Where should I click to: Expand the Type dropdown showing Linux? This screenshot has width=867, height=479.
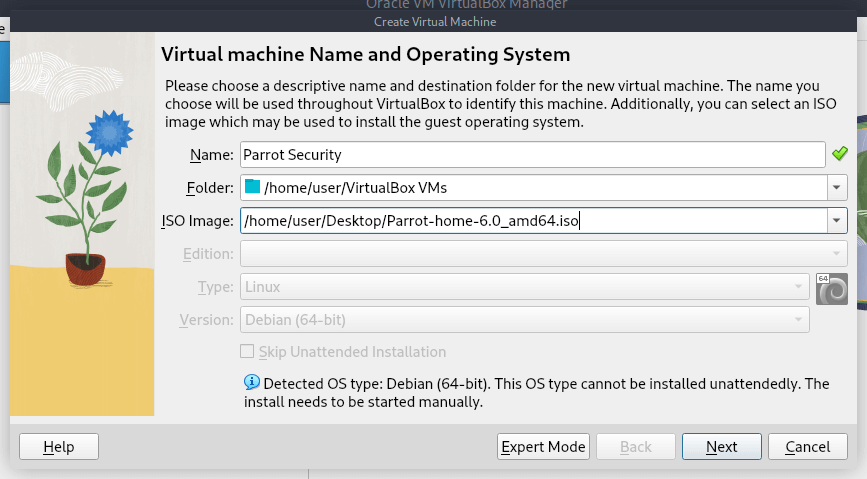(x=524, y=287)
